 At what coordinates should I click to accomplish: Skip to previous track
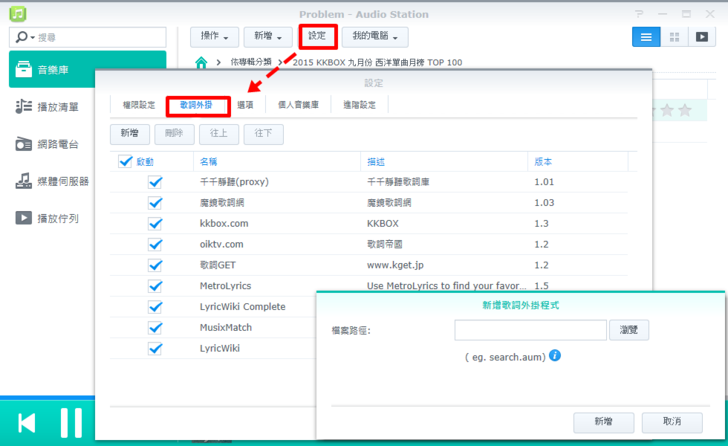[27, 423]
